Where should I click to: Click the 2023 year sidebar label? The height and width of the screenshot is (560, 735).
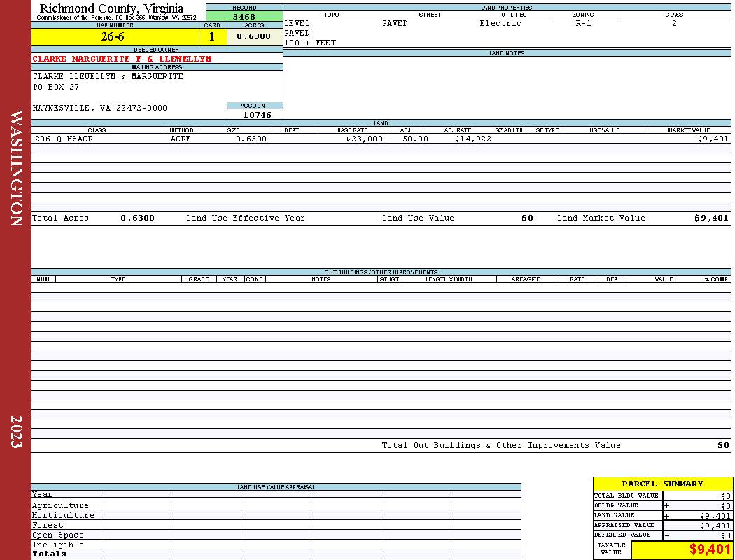(x=16, y=432)
